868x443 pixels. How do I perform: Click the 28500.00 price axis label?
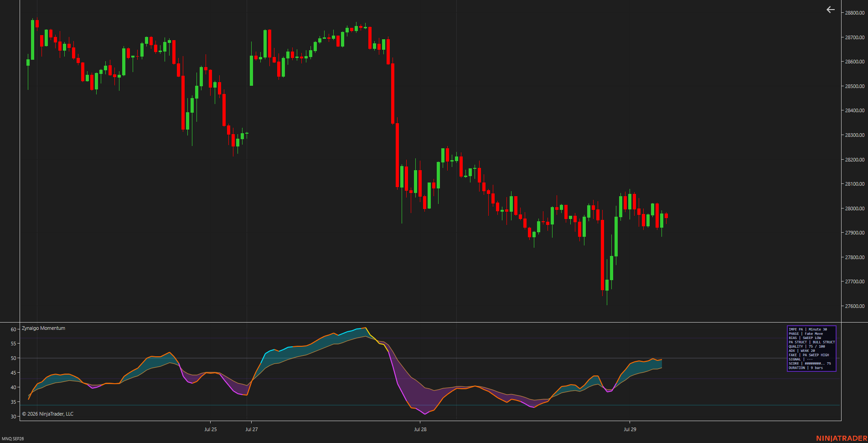click(855, 86)
